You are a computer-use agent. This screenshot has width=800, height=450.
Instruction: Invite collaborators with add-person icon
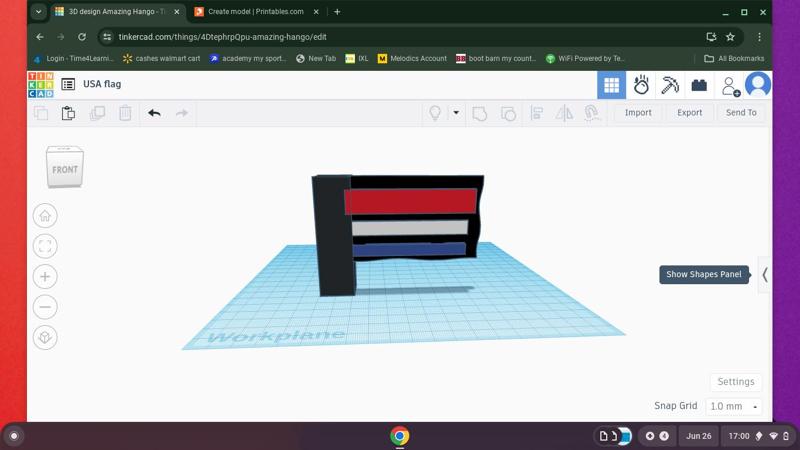731,86
